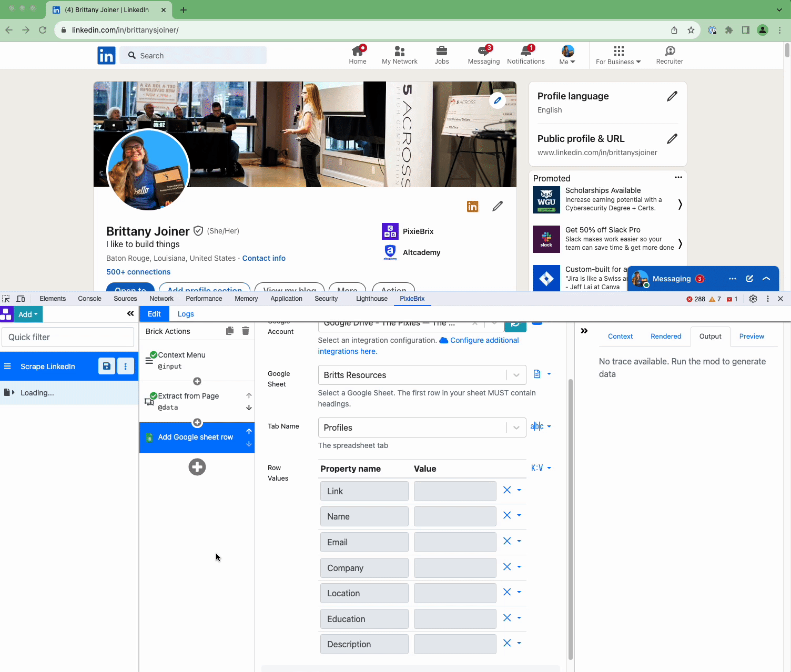
Task: Toggle the device toolbar in DevTools
Action: click(x=21, y=299)
